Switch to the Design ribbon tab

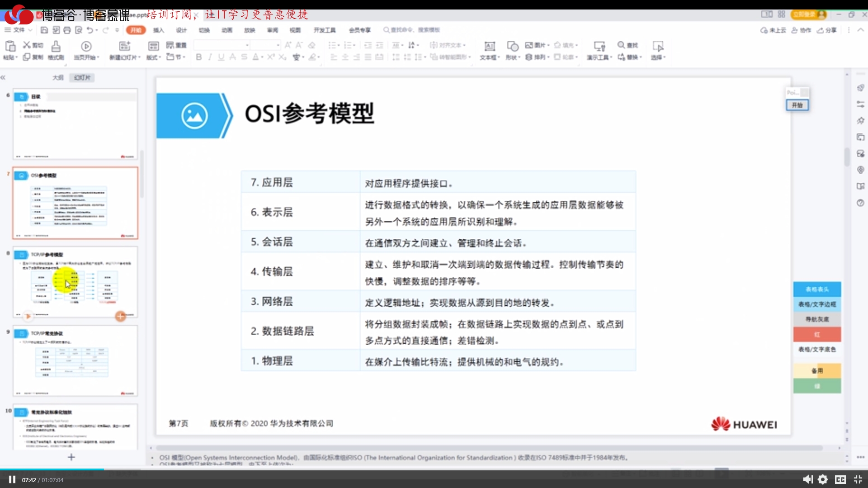pos(181,30)
